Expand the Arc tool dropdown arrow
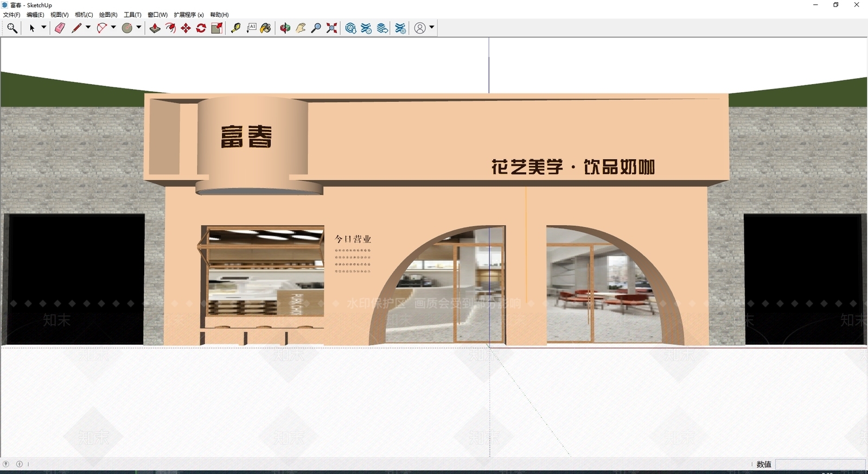The height and width of the screenshot is (474, 868). pyautogui.click(x=113, y=27)
